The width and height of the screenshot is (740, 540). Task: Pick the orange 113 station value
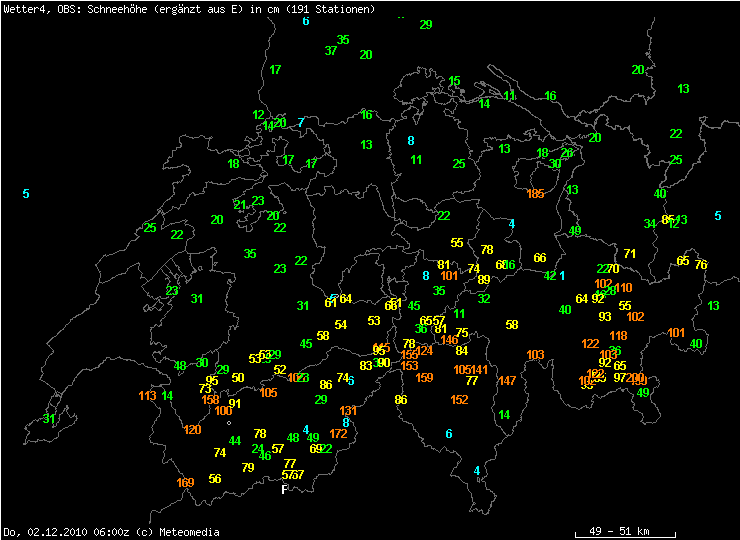pyautogui.click(x=147, y=396)
